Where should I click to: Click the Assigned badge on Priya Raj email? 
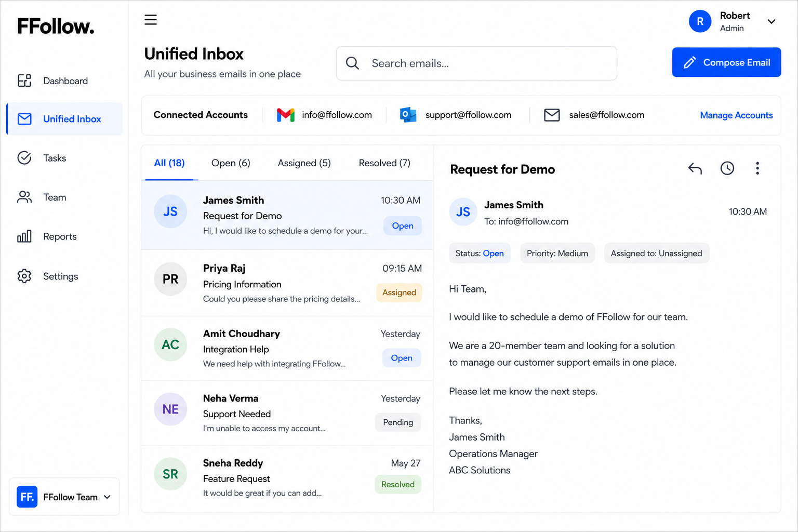[399, 292]
